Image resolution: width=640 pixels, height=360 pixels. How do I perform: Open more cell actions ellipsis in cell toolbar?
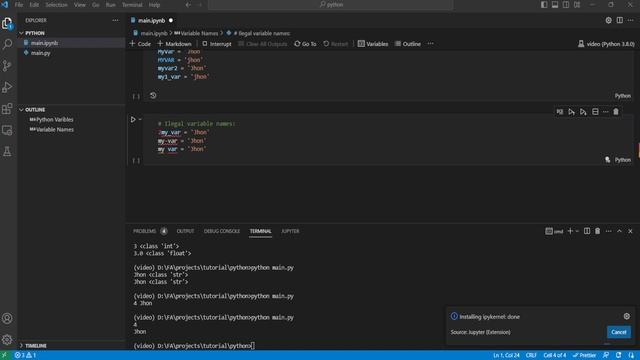(x=605, y=112)
